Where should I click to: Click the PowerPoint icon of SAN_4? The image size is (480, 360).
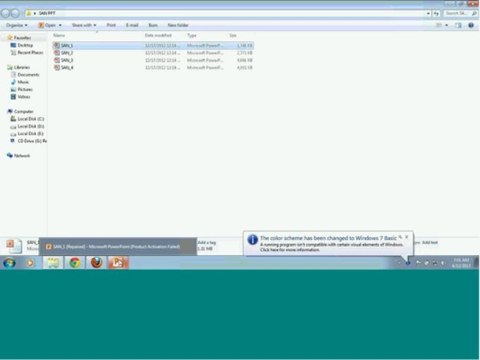57,68
